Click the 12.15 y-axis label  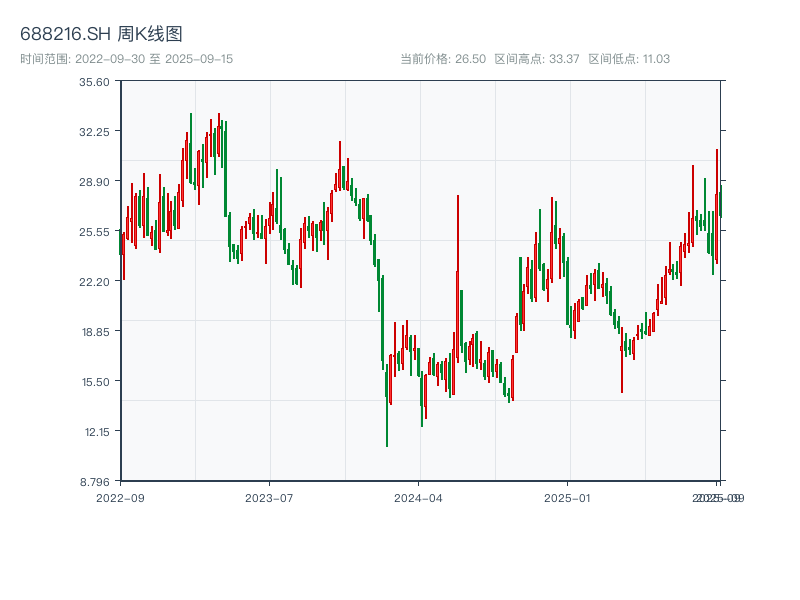[x=97, y=432]
